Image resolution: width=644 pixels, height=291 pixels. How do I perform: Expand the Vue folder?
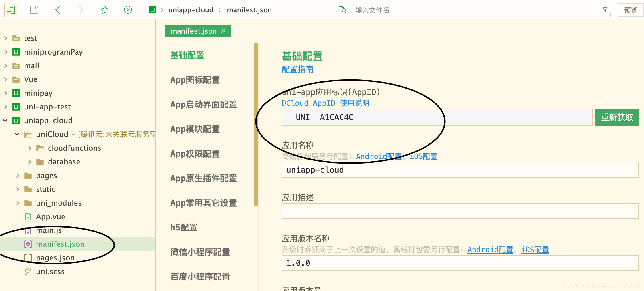[5, 79]
